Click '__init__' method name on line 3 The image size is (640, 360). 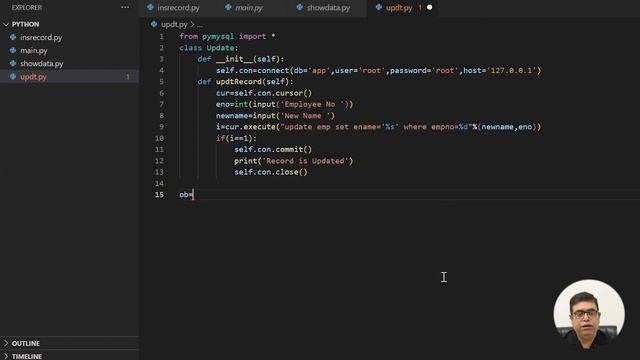click(x=234, y=59)
